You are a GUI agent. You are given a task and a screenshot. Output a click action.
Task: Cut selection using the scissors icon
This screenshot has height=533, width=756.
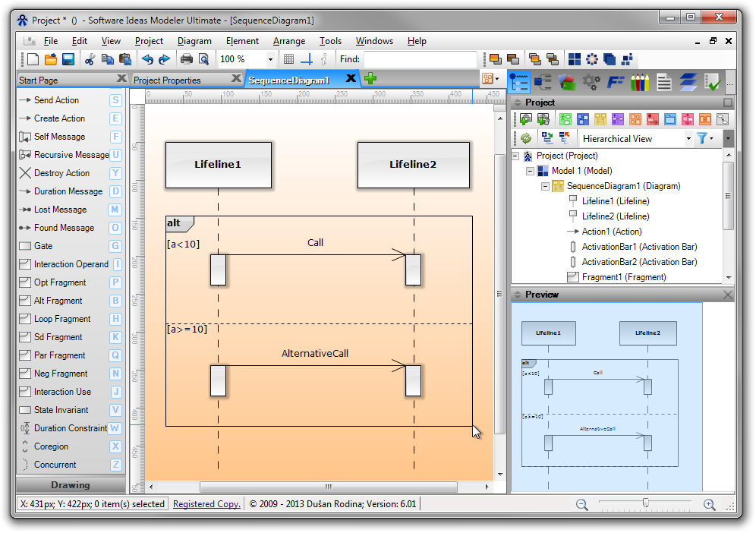(x=90, y=59)
